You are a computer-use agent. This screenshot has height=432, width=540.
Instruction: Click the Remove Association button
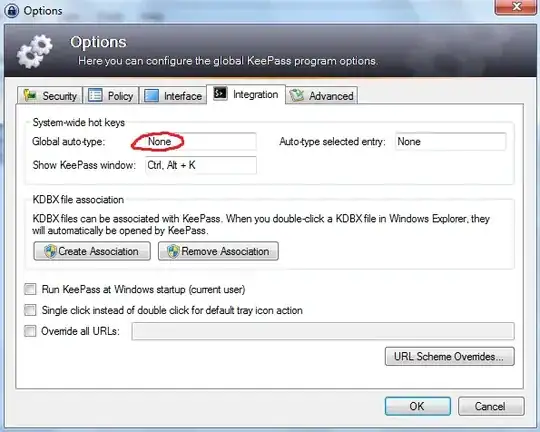click(218, 251)
